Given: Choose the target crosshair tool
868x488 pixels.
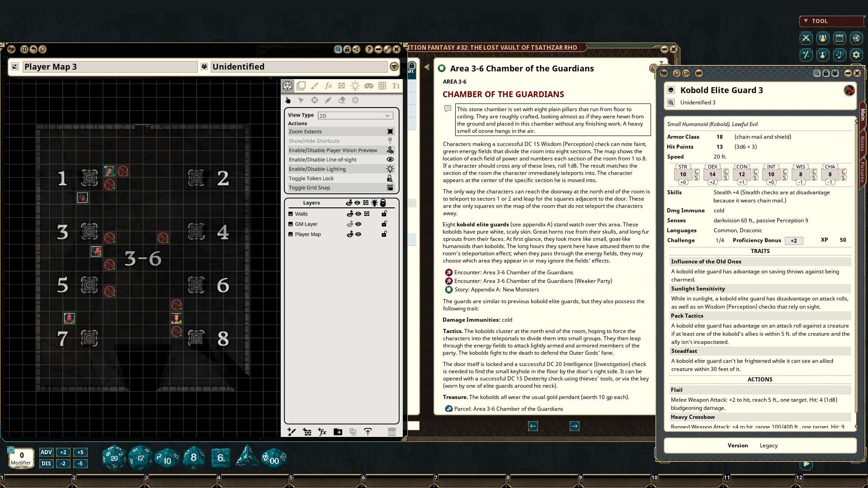Looking at the screenshot, I should [x=315, y=100].
